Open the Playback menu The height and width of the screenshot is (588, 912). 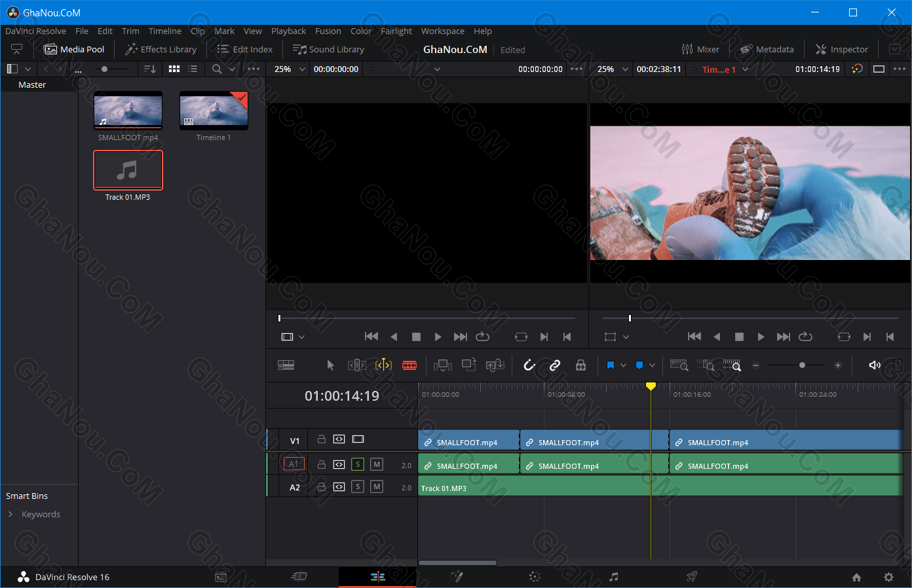click(x=288, y=31)
